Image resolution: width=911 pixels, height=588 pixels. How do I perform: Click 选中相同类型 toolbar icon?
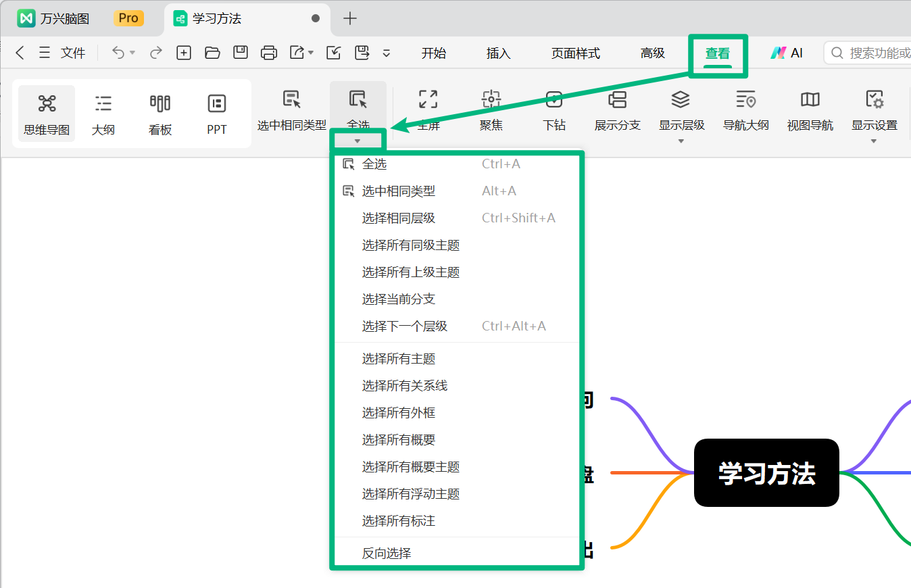[x=292, y=100]
